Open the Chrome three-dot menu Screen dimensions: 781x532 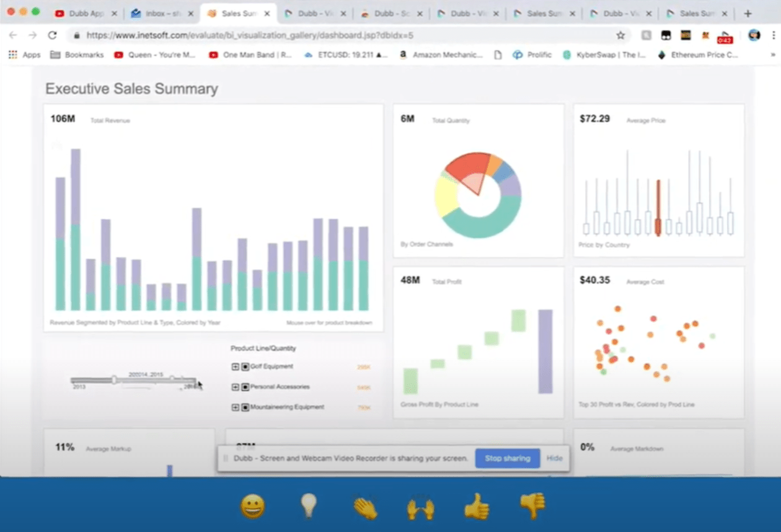(x=774, y=35)
